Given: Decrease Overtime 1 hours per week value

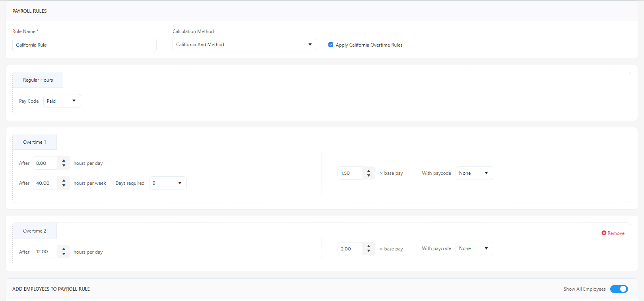Looking at the screenshot, I should click(64, 186).
